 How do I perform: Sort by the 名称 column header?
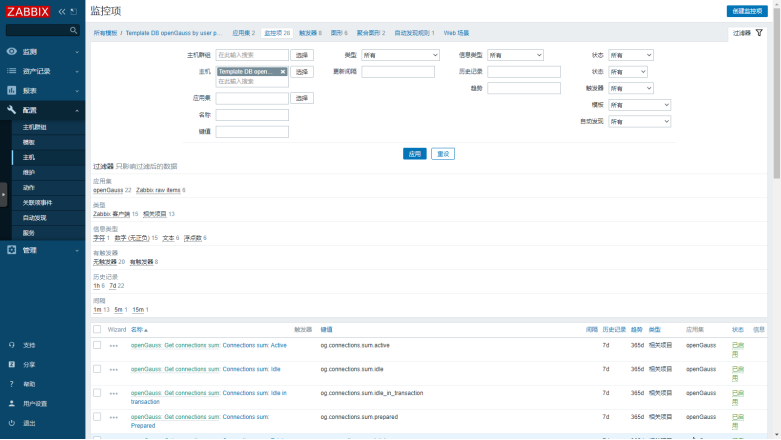(x=139, y=329)
